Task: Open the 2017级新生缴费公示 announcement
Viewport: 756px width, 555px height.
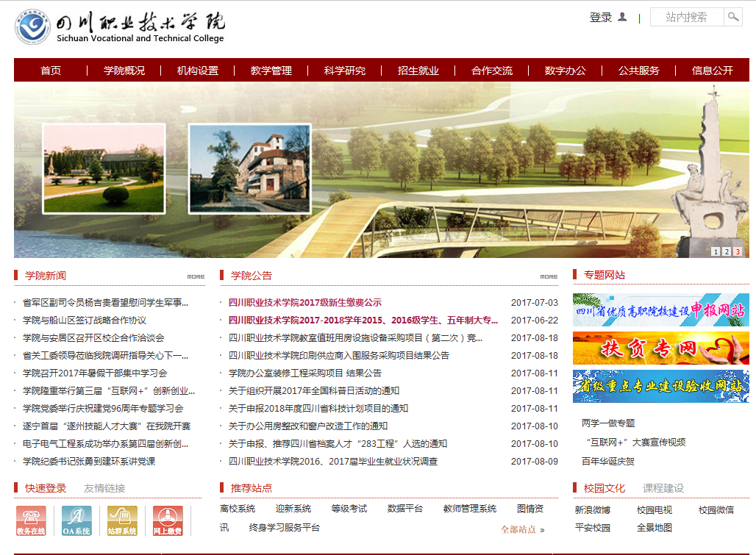Action: point(304,302)
